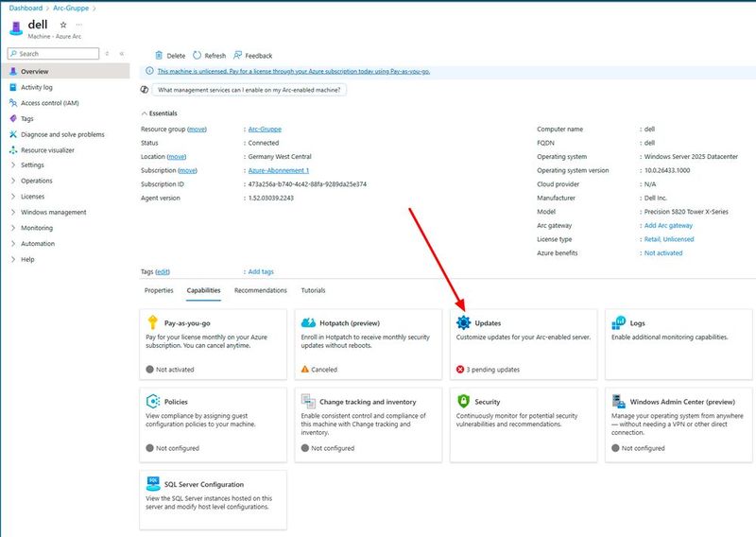This screenshot has height=537, width=756.
Task: Go to Arc-Gruppe breadcrumb
Action: coord(71,9)
